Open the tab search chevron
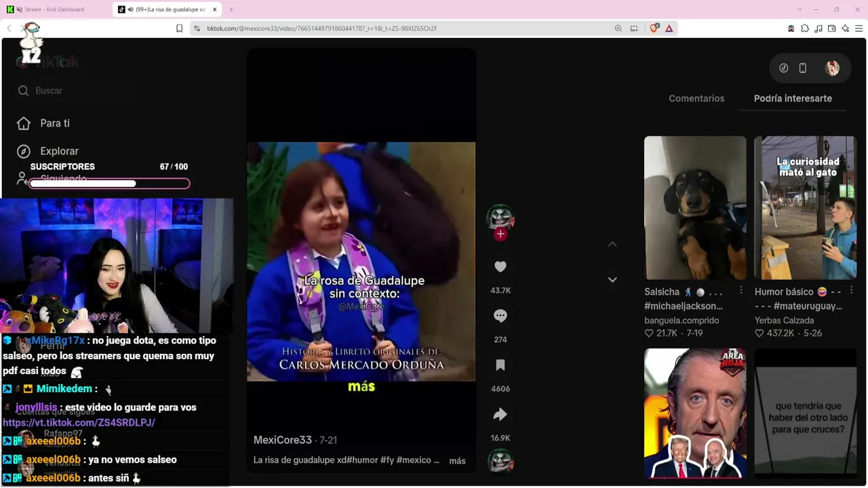This screenshot has width=868, height=488. pos(800,9)
